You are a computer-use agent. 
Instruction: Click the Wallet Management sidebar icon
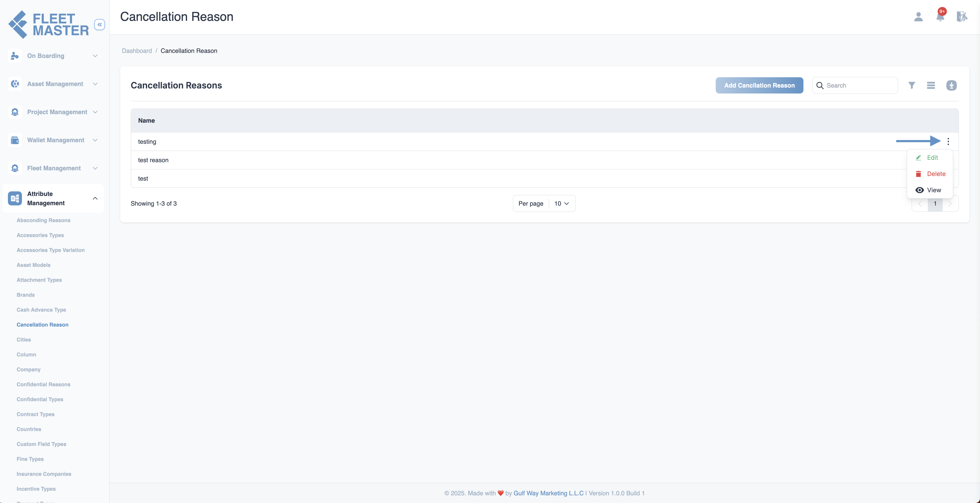(15, 140)
